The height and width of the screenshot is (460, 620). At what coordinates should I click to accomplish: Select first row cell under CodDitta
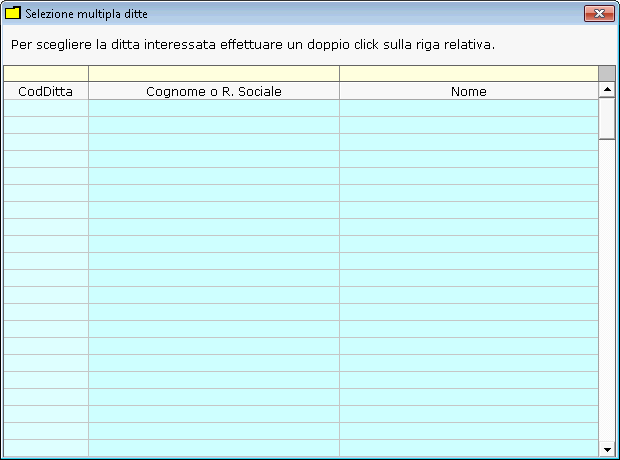46,108
